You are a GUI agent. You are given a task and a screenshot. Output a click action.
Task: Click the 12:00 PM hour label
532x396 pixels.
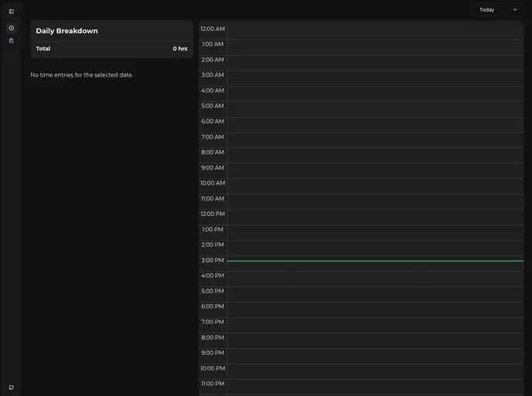tap(213, 214)
